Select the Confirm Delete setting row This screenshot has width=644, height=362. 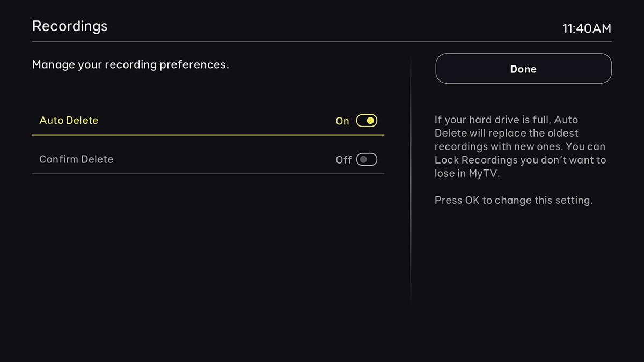coord(208,159)
